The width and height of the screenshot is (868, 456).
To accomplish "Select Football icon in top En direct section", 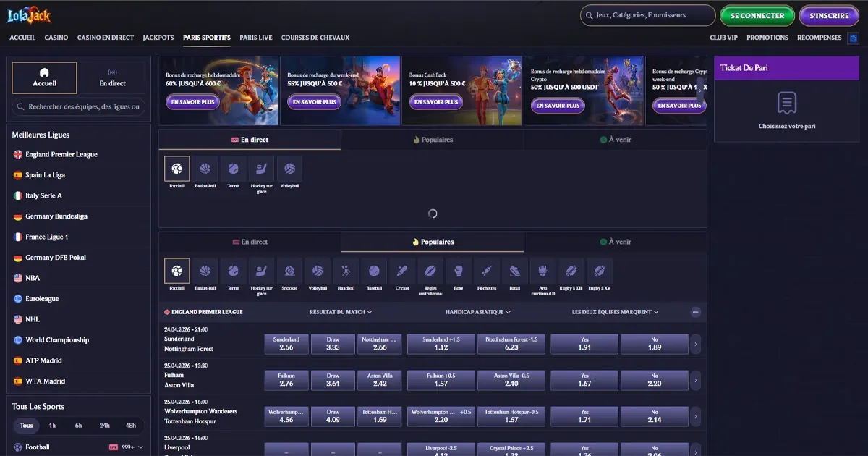I will pos(177,169).
